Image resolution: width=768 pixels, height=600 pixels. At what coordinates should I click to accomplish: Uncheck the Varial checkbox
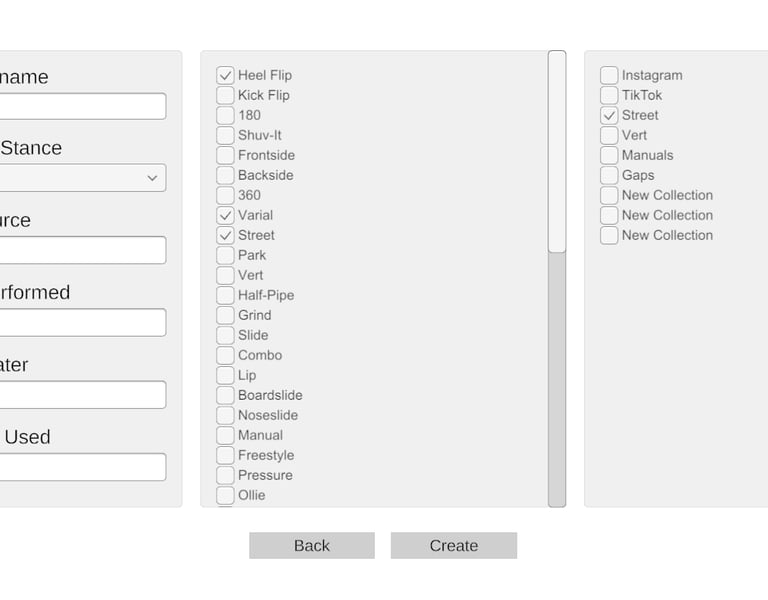coord(226,215)
